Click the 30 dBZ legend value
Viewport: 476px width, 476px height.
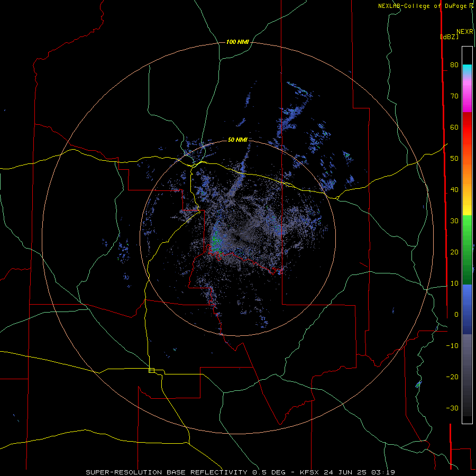[454, 221]
